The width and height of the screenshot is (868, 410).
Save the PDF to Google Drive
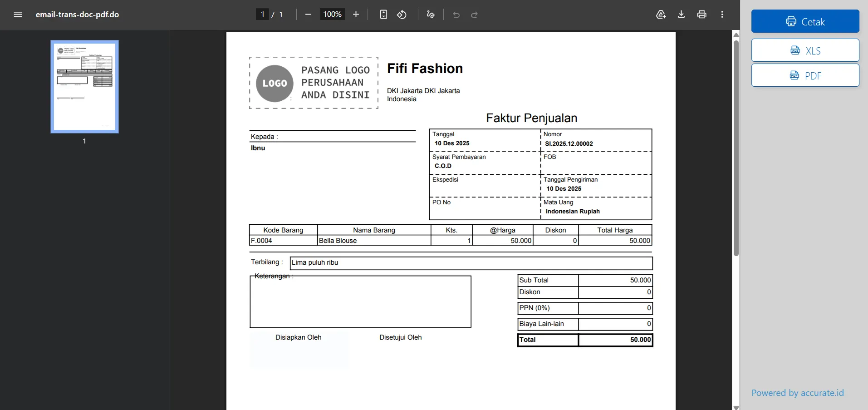click(661, 15)
